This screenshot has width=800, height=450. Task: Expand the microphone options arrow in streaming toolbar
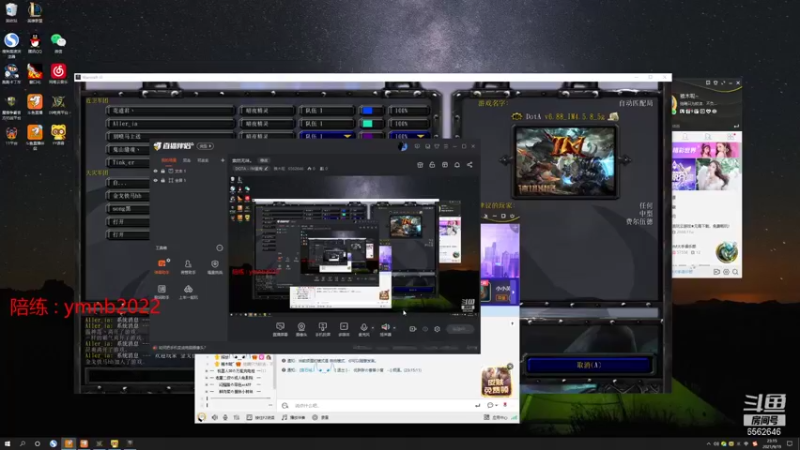(372, 328)
